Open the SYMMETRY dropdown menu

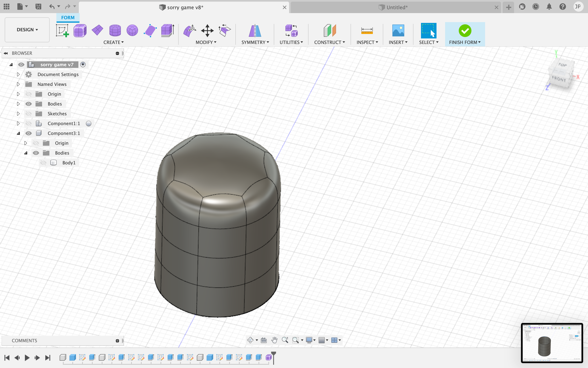point(255,42)
